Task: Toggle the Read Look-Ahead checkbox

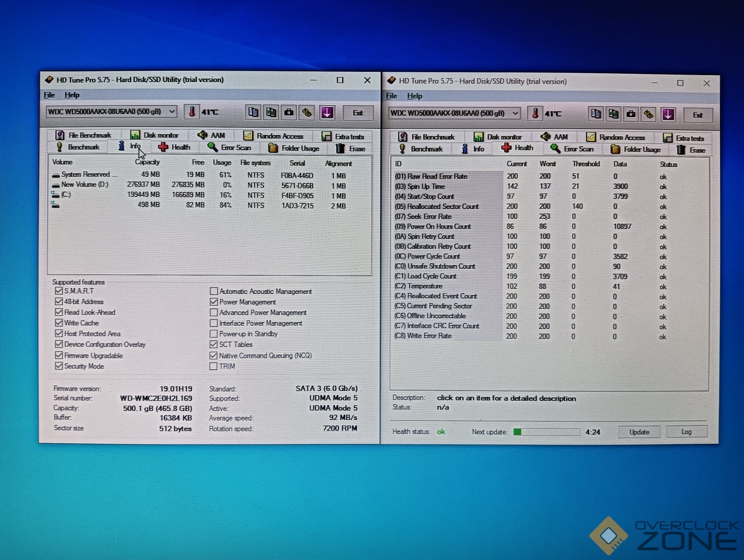Action: (x=59, y=312)
